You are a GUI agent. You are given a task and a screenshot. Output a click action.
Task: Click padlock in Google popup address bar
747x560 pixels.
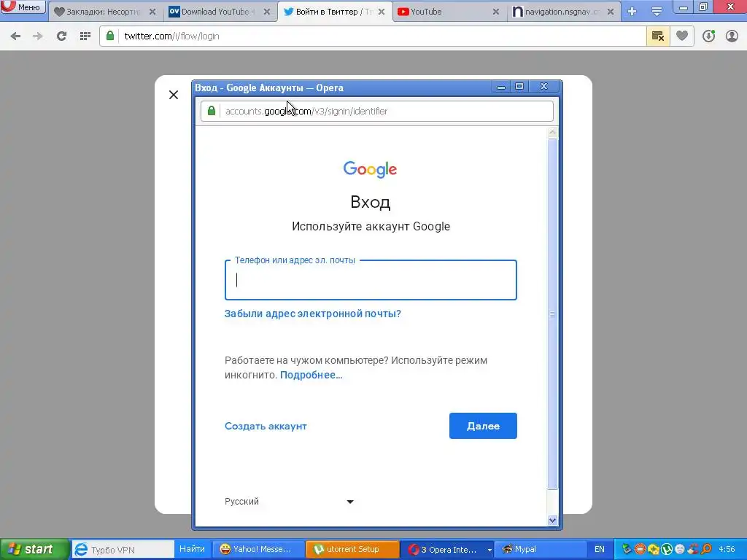click(x=211, y=111)
